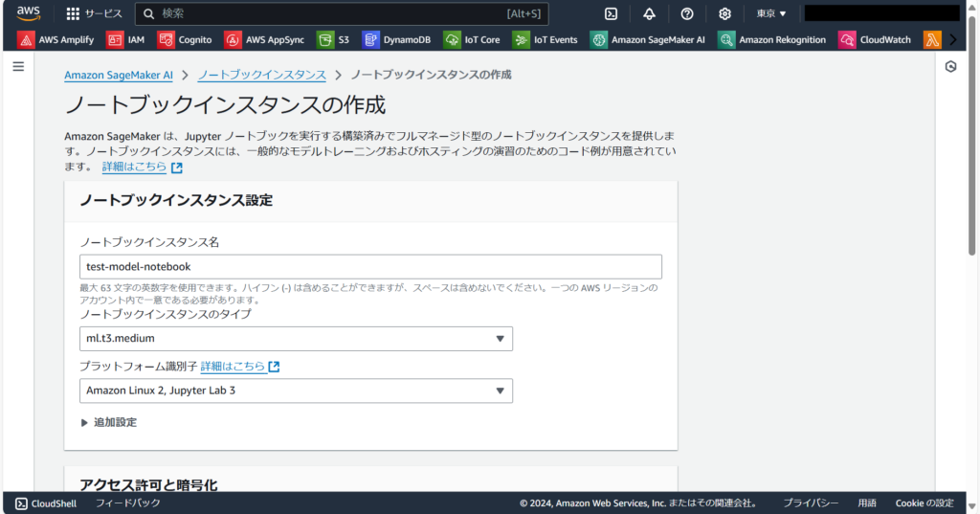The width and height of the screenshot is (980, 514).
Task: Open CloudShell from the top bar icon
Action: tap(611, 13)
